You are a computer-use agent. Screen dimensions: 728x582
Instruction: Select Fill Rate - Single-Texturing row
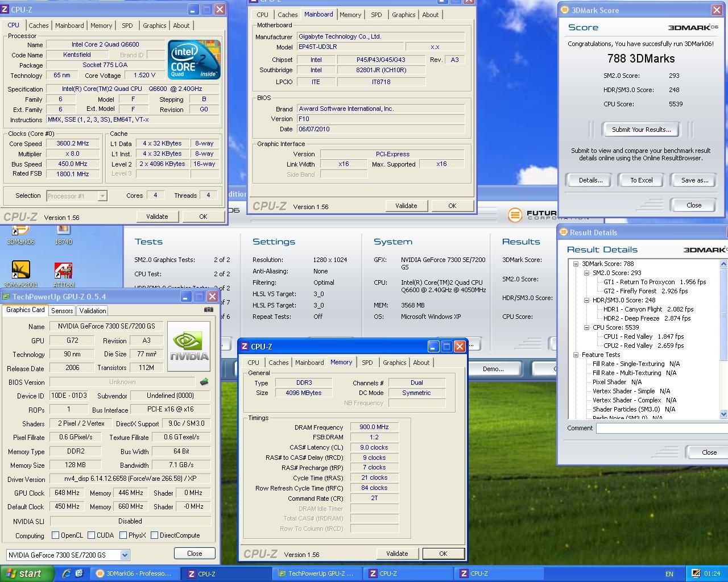point(636,364)
